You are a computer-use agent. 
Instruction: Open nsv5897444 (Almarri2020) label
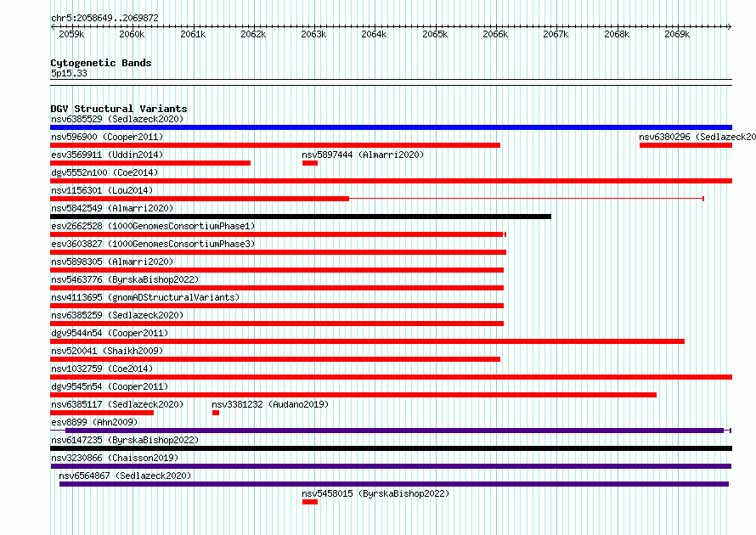coord(363,155)
